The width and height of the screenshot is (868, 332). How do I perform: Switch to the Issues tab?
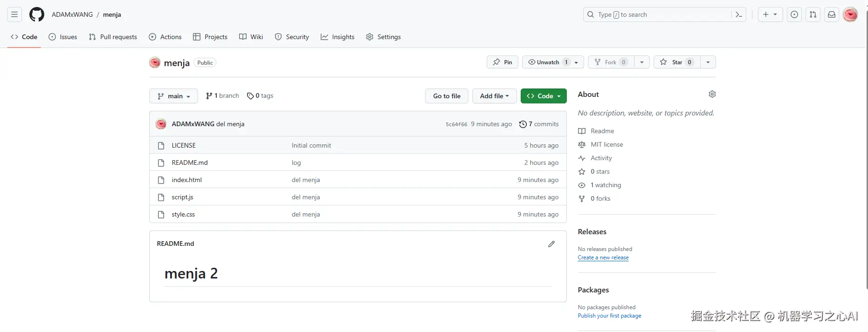(63, 37)
